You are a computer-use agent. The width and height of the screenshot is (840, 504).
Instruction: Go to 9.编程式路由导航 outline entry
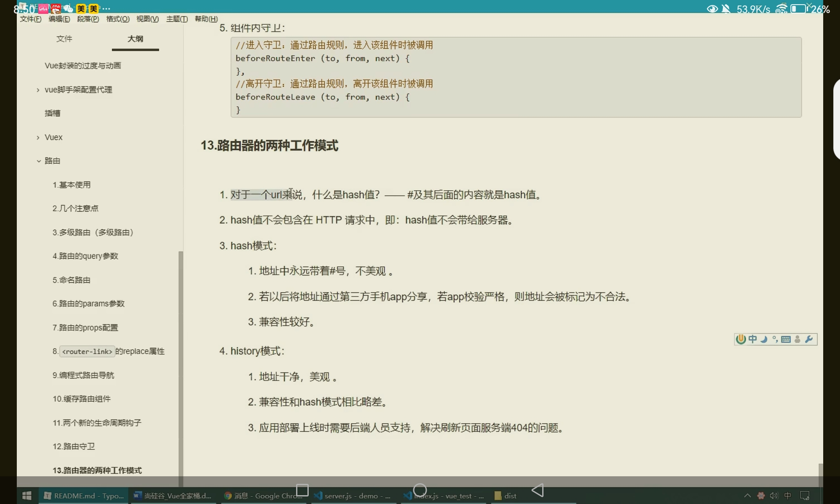(83, 375)
